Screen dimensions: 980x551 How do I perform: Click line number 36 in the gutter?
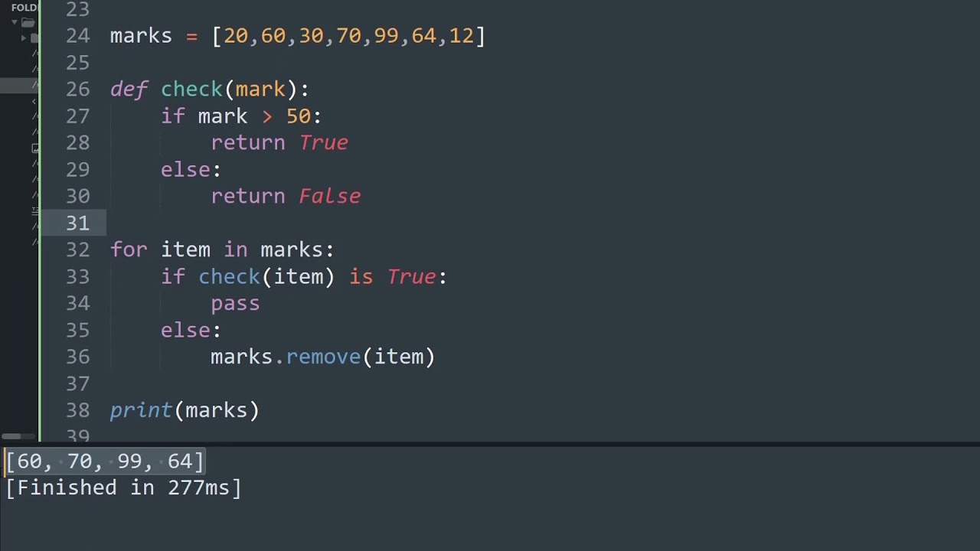click(77, 357)
